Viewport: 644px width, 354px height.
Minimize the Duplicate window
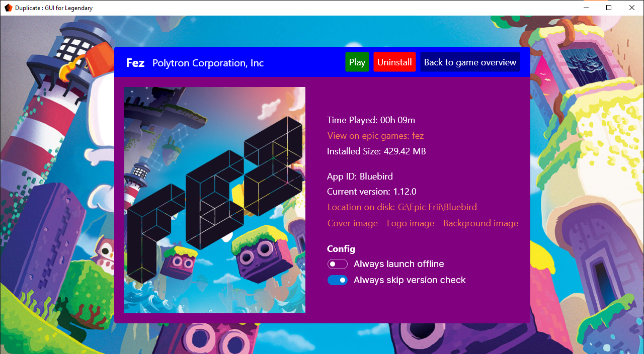pos(586,8)
